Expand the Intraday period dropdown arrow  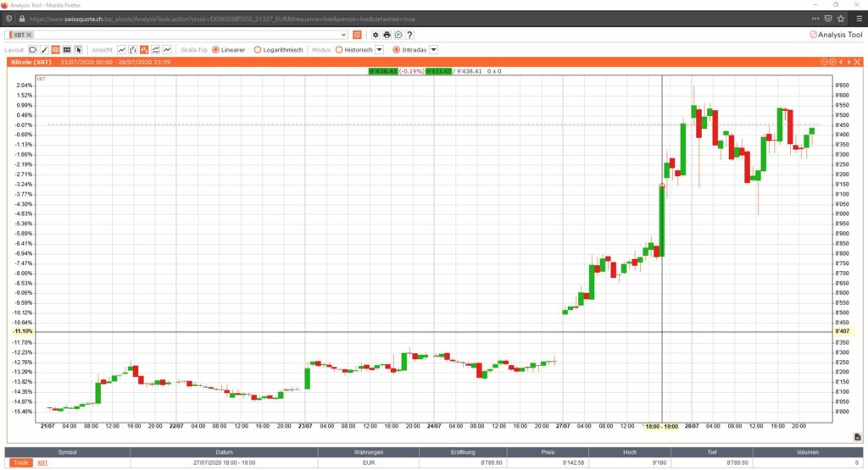click(x=433, y=50)
